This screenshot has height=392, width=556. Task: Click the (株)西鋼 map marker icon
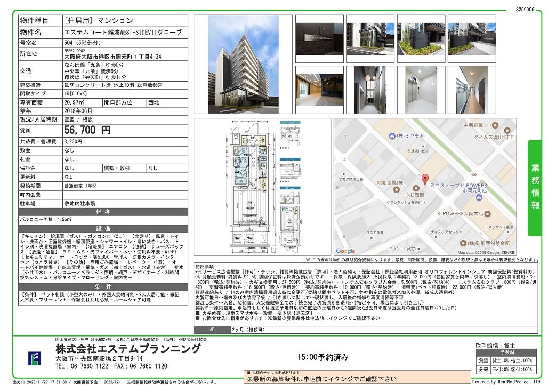point(416,188)
